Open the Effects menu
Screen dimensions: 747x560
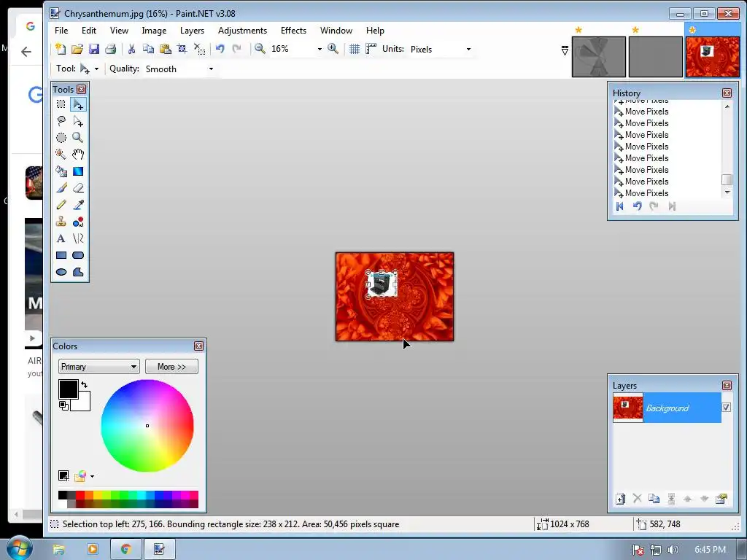(x=293, y=31)
